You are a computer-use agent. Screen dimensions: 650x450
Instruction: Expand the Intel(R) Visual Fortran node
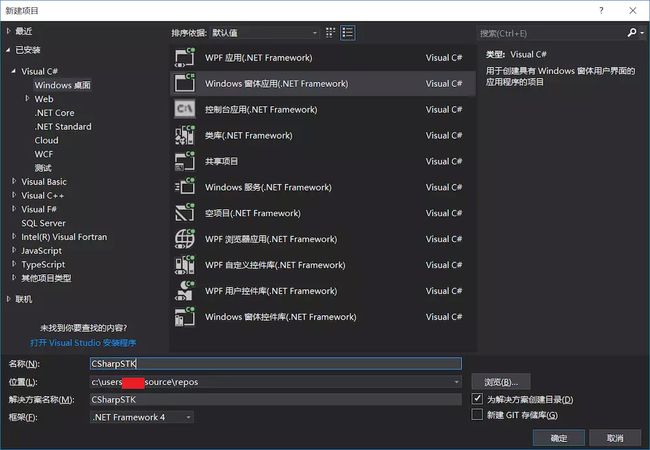[14, 236]
